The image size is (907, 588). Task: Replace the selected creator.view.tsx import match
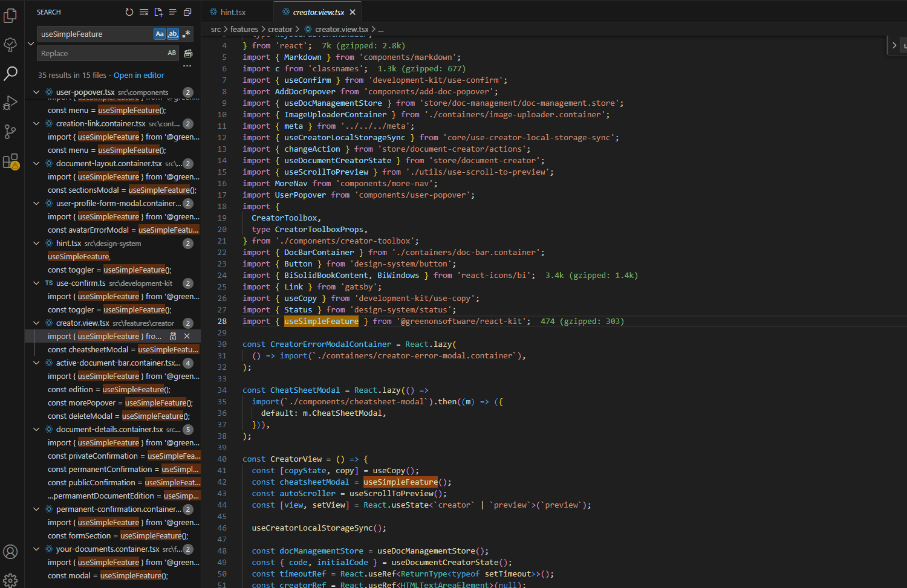tap(173, 336)
